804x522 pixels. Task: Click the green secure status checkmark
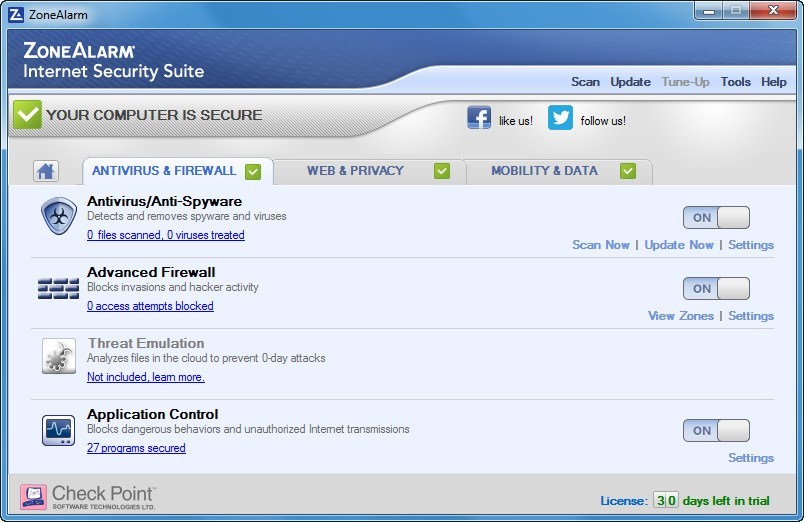tap(27, 114)
